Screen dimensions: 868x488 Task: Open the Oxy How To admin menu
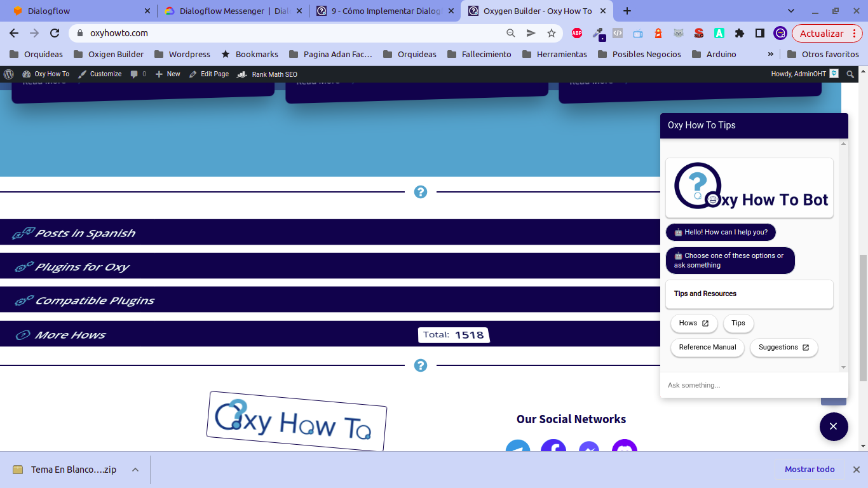coord(46,74)
